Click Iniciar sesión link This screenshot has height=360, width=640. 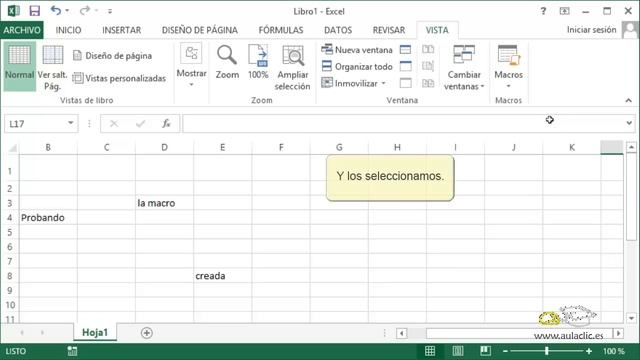tap(591, 30)
